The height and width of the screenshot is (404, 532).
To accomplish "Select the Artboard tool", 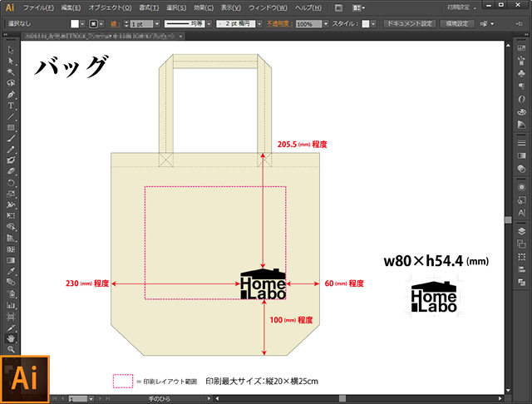I will tap(11, 317).
